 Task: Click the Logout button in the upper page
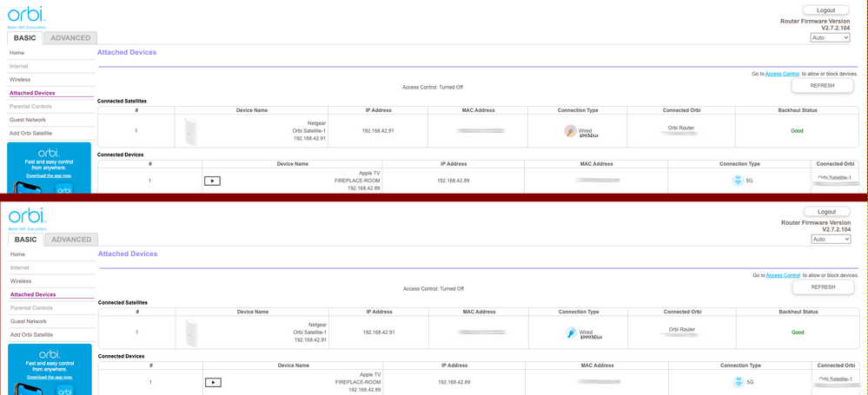click(825, 10)
